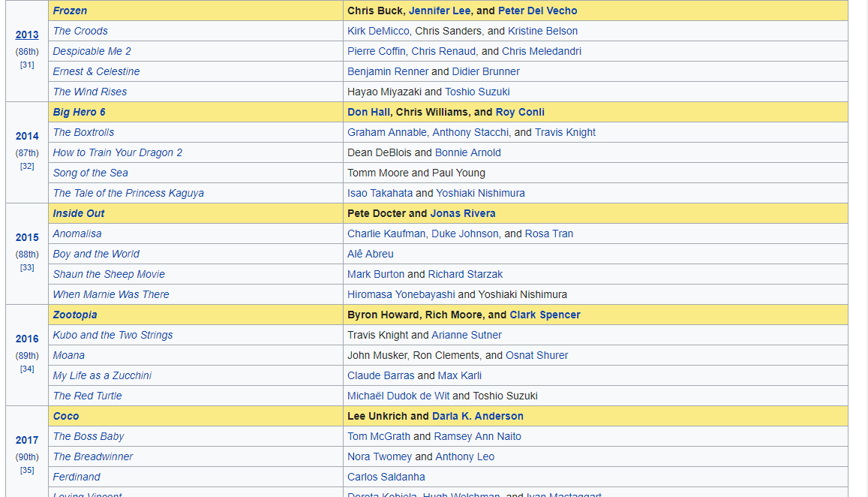Screen dimensions: 868x497
Task: Open The Red Turtle link
Action: 88,396
